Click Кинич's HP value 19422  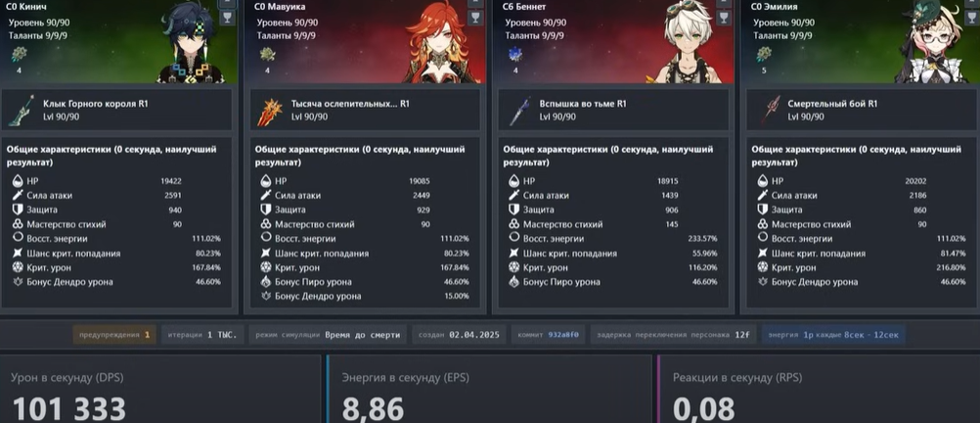(x=171, y=181)
